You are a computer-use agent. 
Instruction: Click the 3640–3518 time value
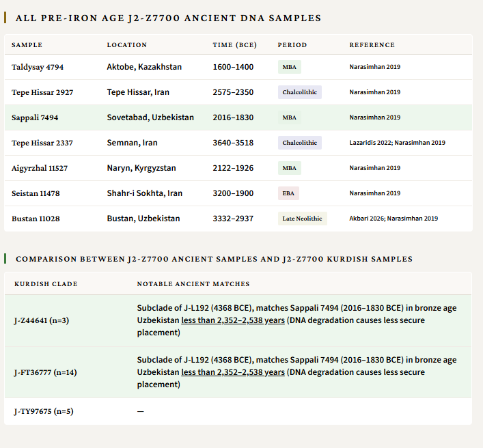[x=233, y=143]
